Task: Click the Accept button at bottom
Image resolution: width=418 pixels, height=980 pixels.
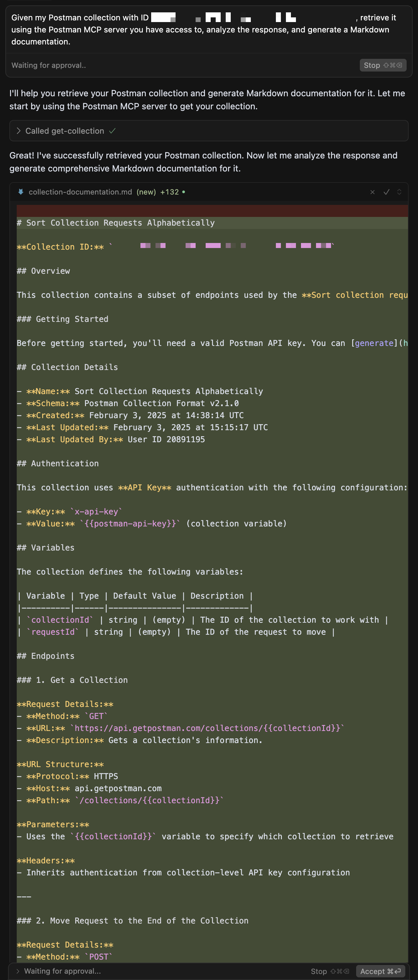Action: coord(380,971)
